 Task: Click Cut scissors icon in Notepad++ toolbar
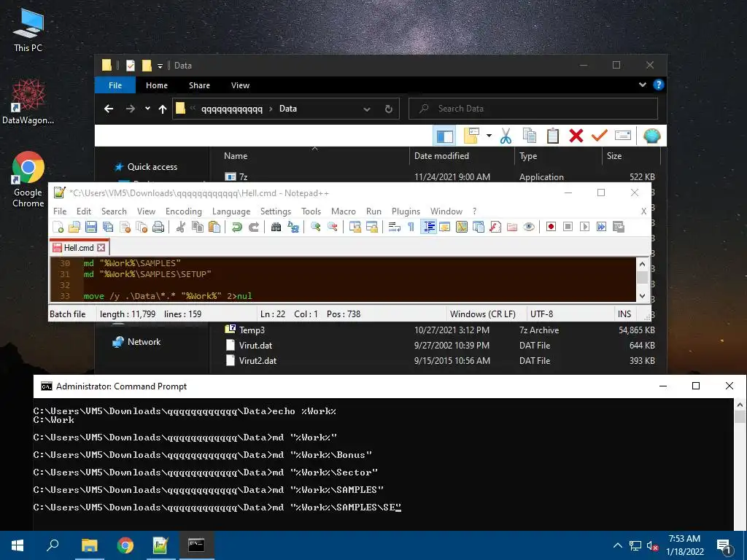181,227
